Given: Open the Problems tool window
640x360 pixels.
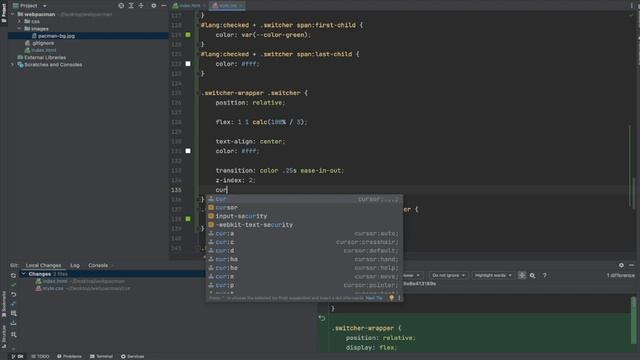Looking at the screenshot, I should pos(69,356).
